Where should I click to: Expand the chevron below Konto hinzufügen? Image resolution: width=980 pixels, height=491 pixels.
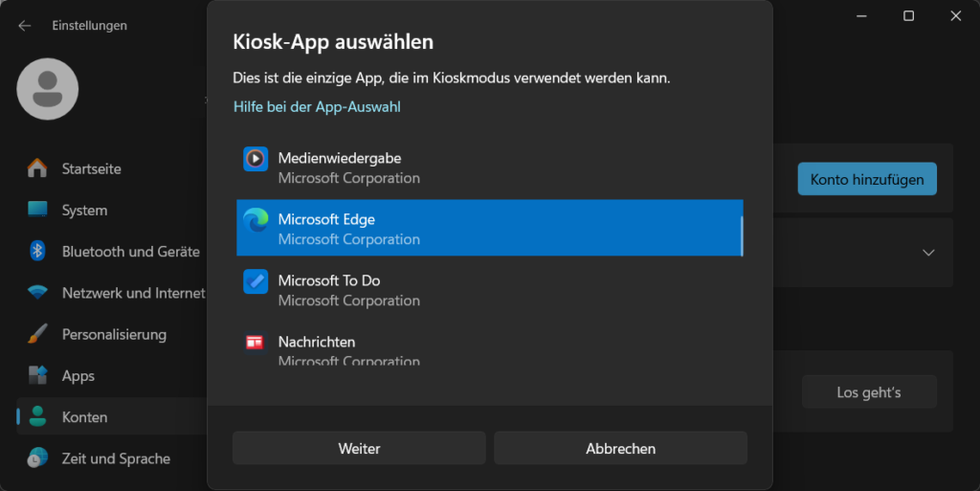click(x=928, y=253)
